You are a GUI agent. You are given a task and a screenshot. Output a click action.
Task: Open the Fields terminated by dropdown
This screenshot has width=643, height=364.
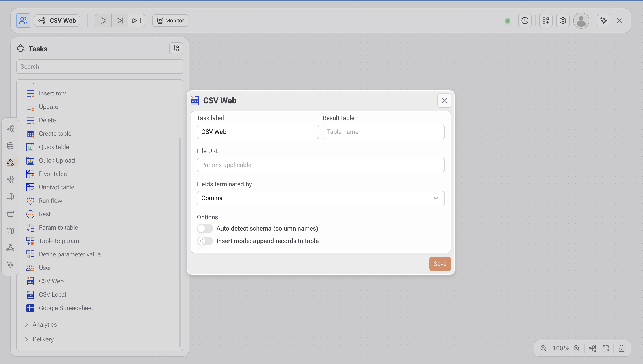pyautogui.click(x=320, y=198)
